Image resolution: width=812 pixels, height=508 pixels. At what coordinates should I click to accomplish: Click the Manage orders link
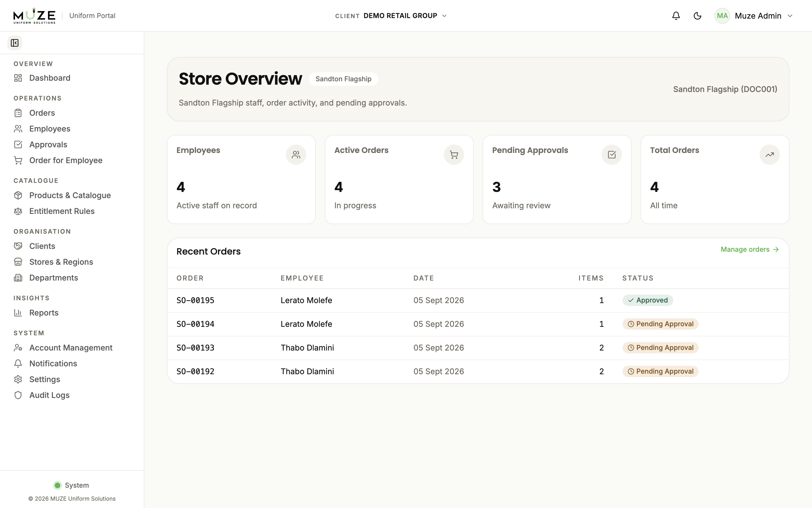[750, 249]
